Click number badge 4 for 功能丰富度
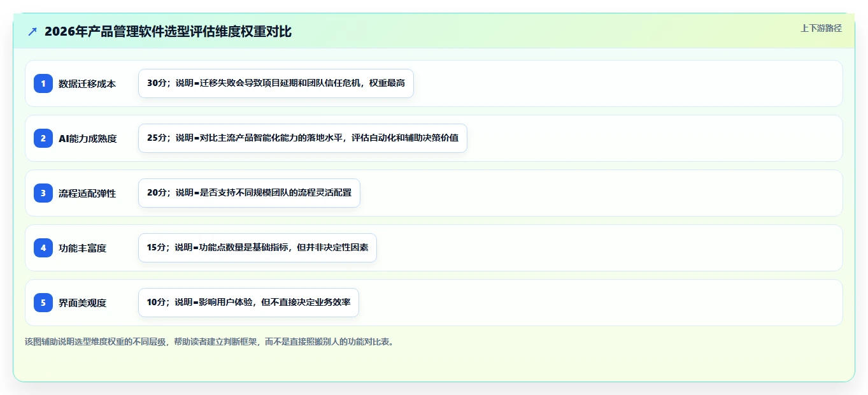This screenshot has height=395, width=868. click(x=43, y=248)
